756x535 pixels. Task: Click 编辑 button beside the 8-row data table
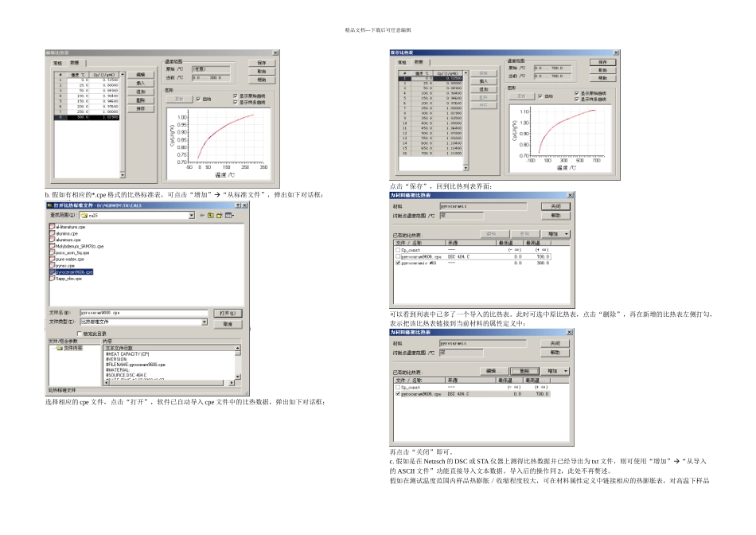pos(141,75)
